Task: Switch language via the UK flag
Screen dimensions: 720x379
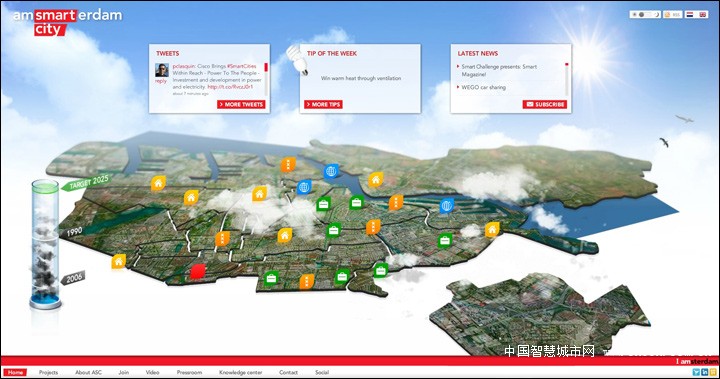Action: [703, 15]
